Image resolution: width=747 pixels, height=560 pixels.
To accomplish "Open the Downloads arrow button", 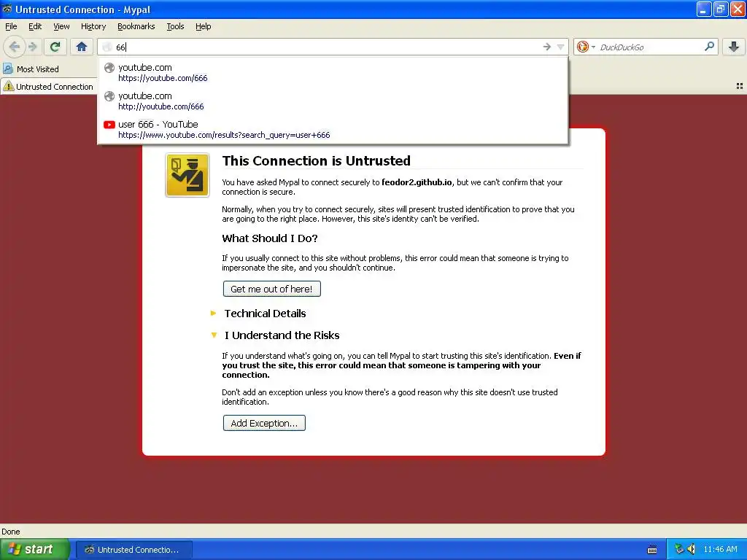I will [x=734, y=47].
